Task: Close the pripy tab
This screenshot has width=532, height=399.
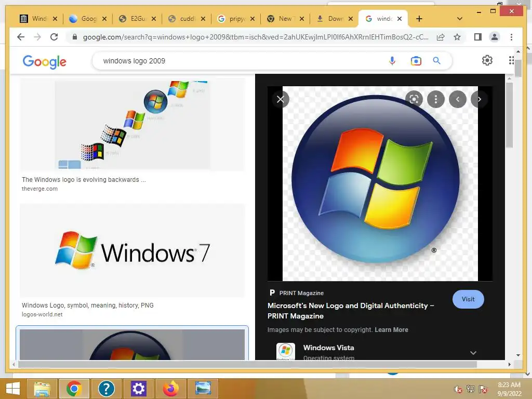Action: pyautogui.click(x=252, y=19)
